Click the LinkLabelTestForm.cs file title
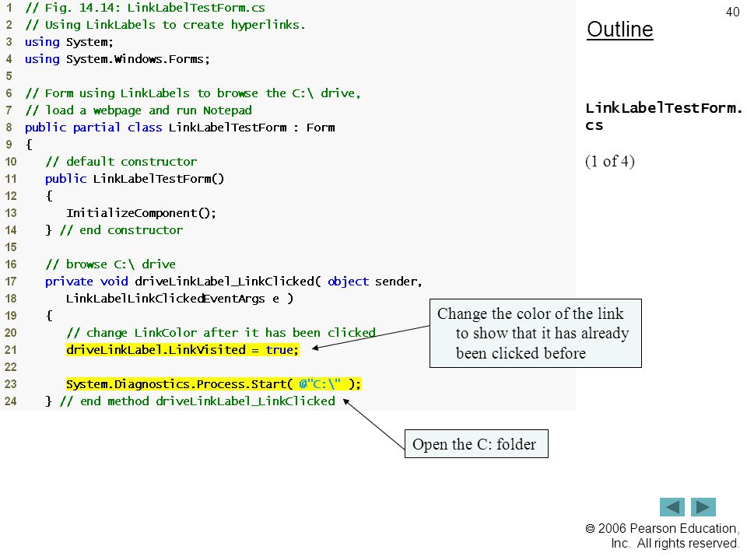 [664, 117]
